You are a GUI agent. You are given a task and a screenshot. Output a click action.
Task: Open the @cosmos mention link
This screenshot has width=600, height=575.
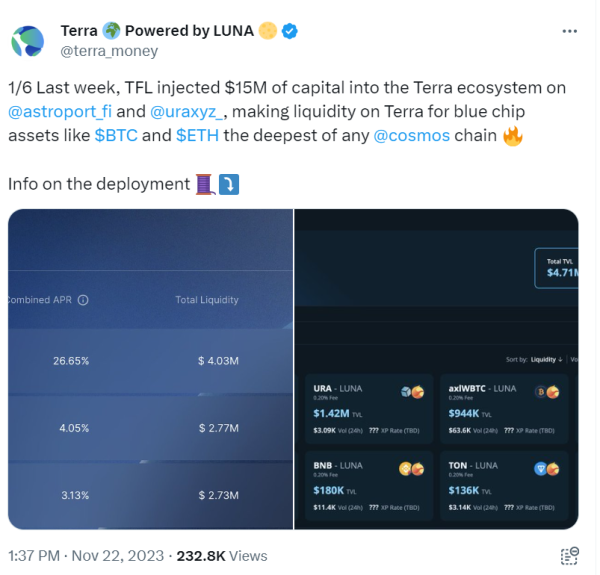411,135
